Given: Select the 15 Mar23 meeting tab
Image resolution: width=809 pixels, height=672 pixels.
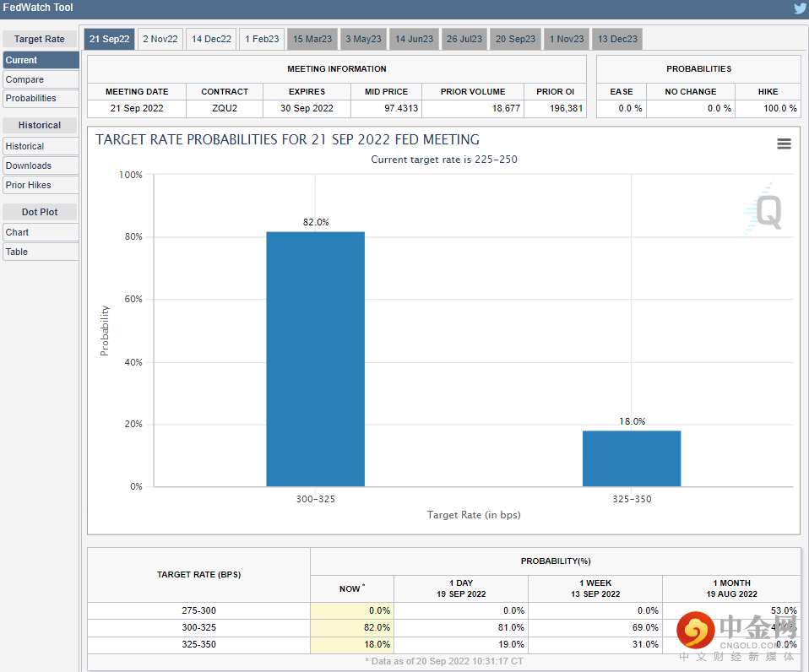Looking at the screenshot, I should coord(312,39).
